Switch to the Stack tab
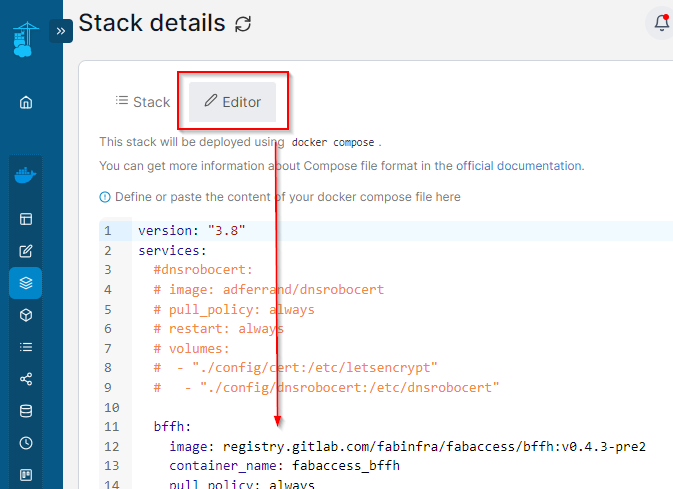This screenshot has height=489, width=673. 142,102
